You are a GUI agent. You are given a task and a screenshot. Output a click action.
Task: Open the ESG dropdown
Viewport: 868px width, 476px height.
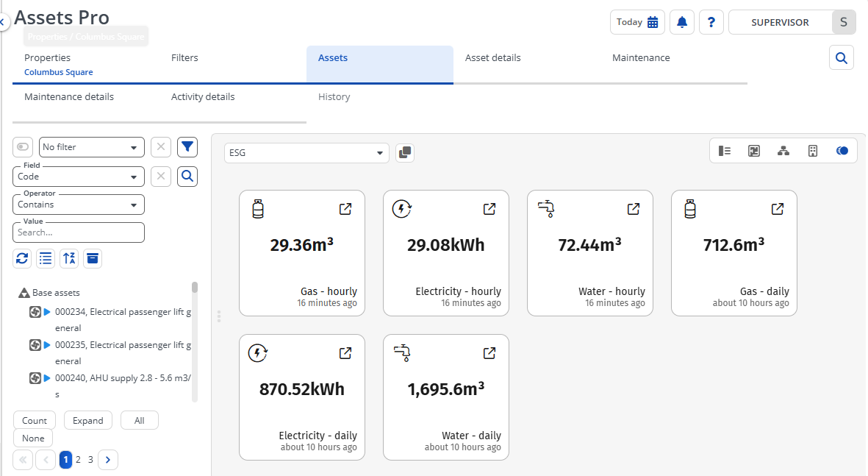306,153
